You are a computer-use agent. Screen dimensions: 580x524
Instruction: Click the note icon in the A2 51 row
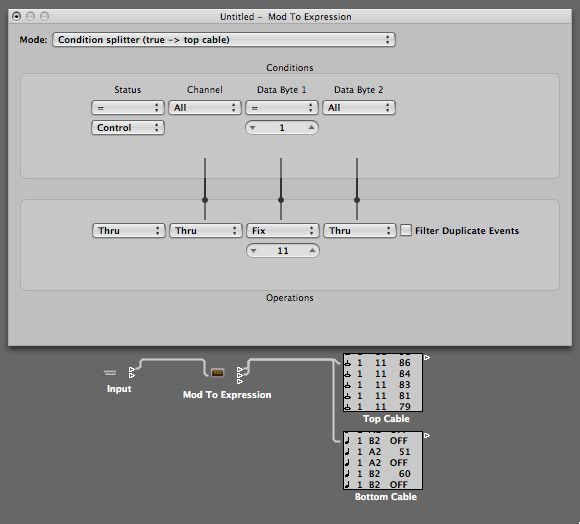point(347,452)
